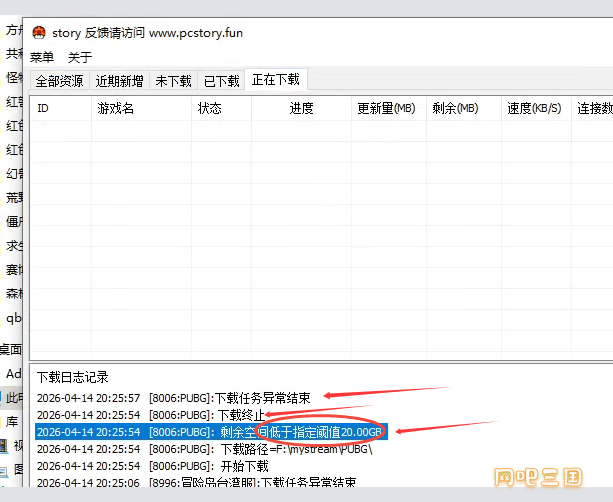Switch to the 未下载 tab
This screenshot has width=613, height=502.
coord(173,81)
